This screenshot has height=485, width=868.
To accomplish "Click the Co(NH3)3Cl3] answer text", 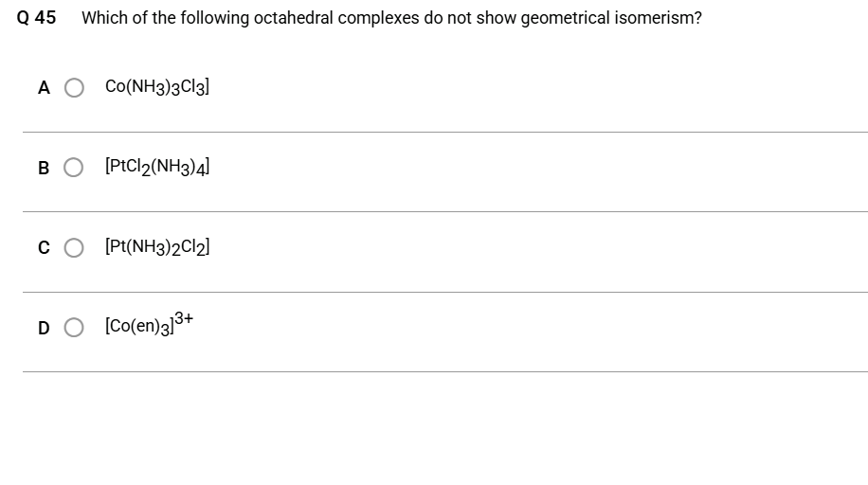I will point(157,87).
